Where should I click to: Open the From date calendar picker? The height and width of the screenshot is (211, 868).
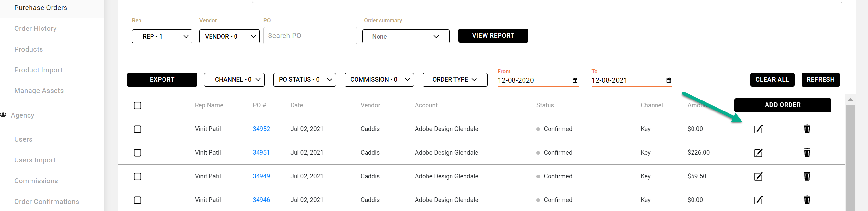coord(575,80)
